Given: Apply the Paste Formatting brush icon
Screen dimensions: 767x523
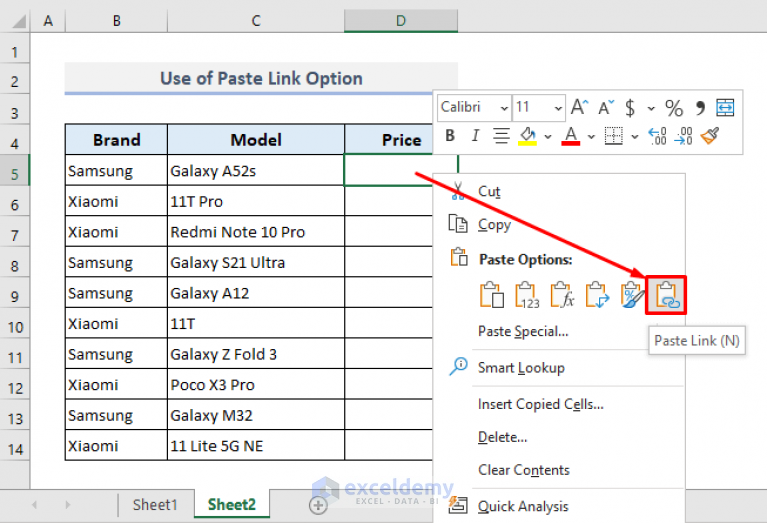Looking at the screenshot, I should point(632,295).
